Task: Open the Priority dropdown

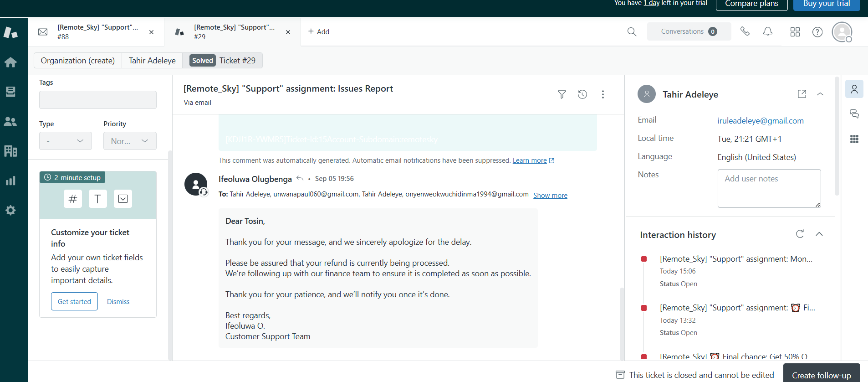Action: 130,141
